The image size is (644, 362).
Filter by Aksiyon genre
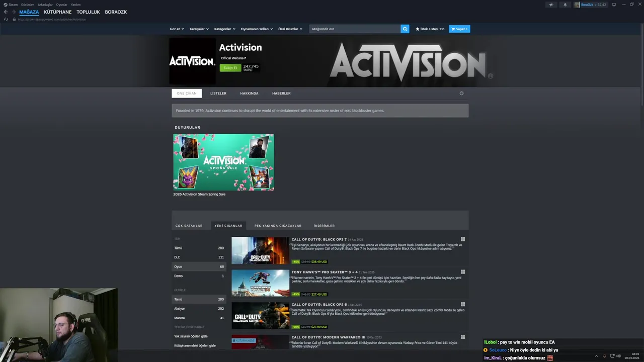(x=199, y=309)
